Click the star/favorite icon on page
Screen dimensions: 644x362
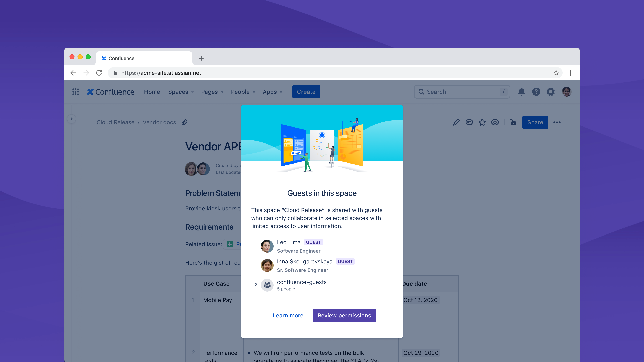tap(482, 122)
